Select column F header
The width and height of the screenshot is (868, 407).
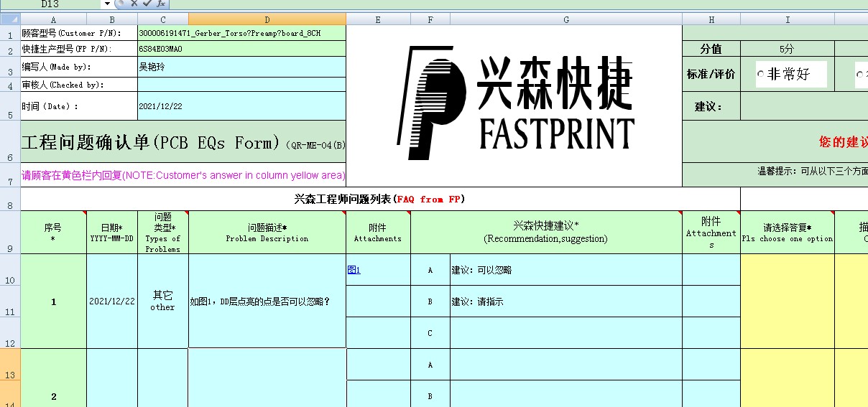click(x=430, y=19)
